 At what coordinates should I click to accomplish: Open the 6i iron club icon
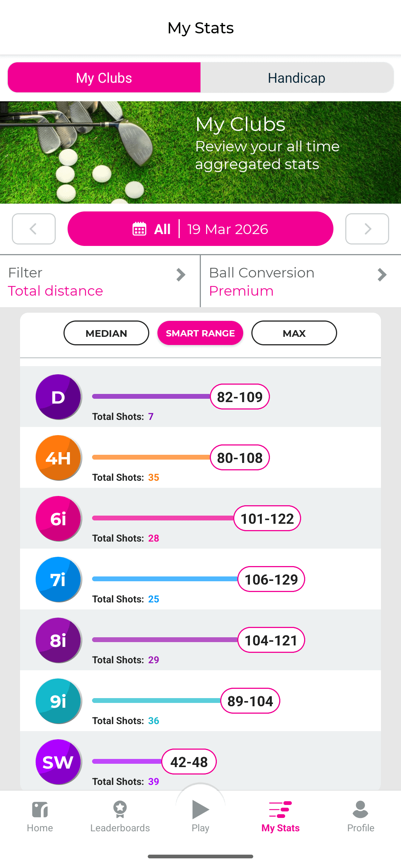(58, 519)
